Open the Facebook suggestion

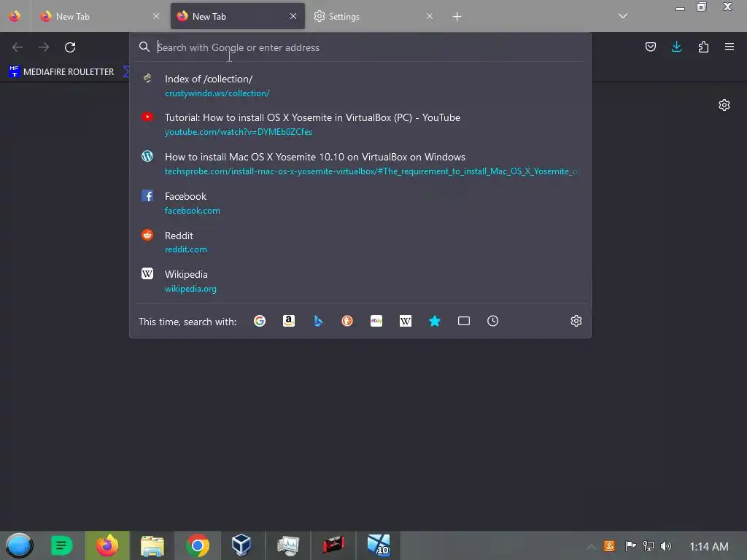point(360,203)
